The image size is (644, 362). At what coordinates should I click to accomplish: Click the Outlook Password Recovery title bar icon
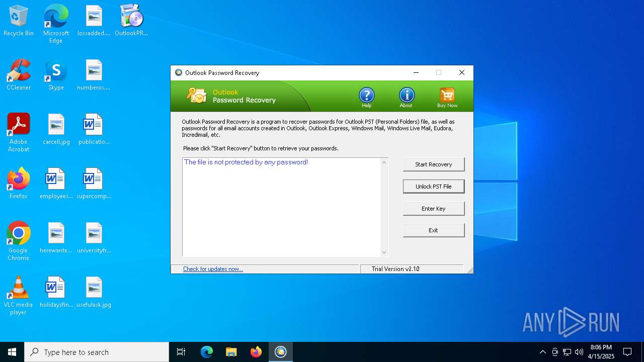point(179,72)
